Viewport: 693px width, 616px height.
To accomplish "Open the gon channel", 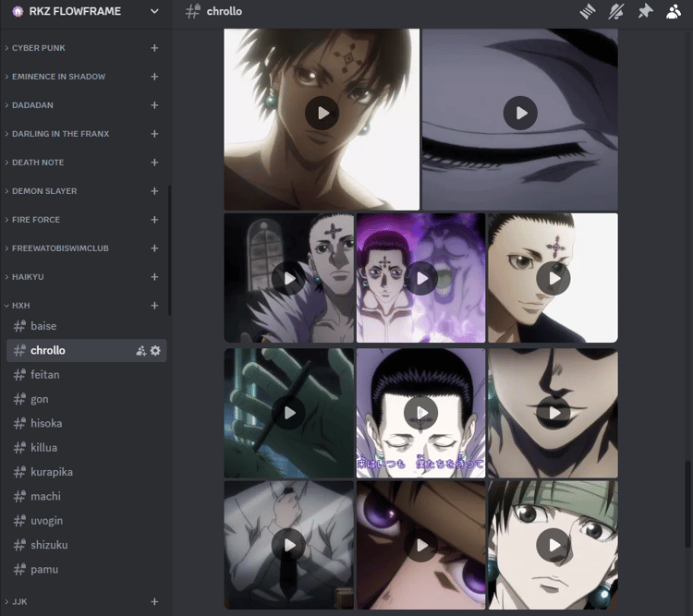I will tap(87, 399).
